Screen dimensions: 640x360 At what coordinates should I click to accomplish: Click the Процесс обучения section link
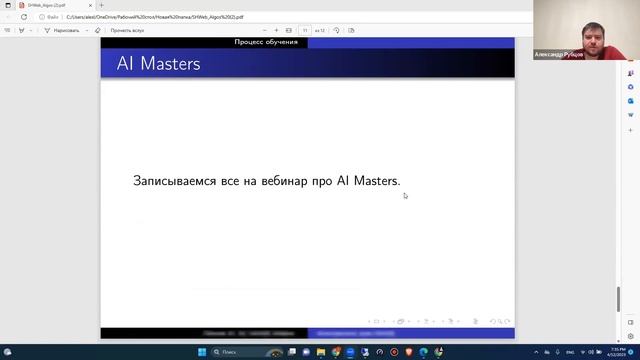(x=266, y=42)
